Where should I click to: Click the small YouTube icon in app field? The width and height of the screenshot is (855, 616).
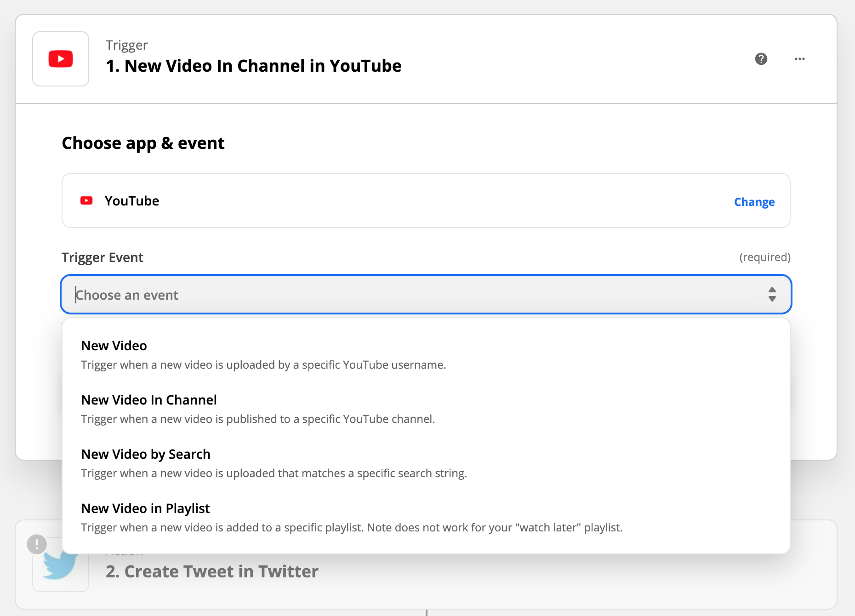86,201
